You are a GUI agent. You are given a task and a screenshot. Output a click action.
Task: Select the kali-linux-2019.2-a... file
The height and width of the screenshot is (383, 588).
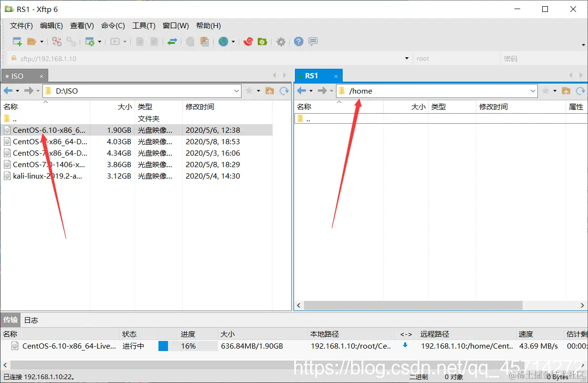[x=136, y=176]
